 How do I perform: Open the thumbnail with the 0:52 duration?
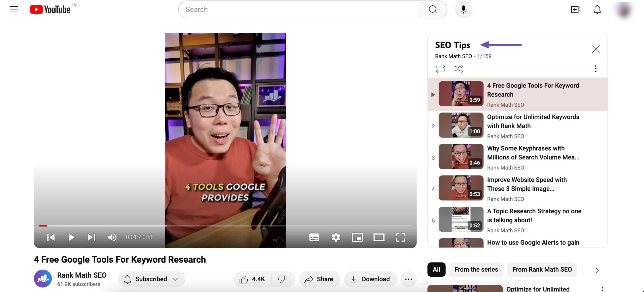pyautogui.click(x=461, y=219)
